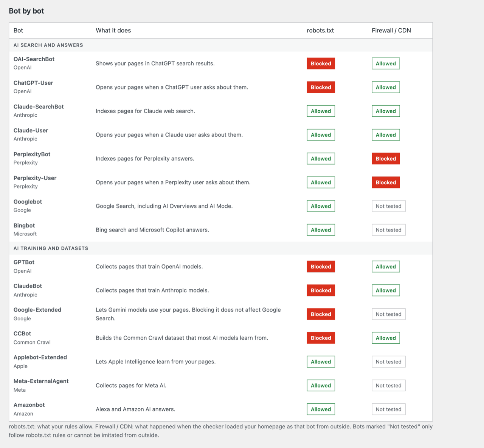The image size is (484, 448).
Task: Click the Blocked robots.txt badge for GPTBot
Action: [x=321, y=267]
